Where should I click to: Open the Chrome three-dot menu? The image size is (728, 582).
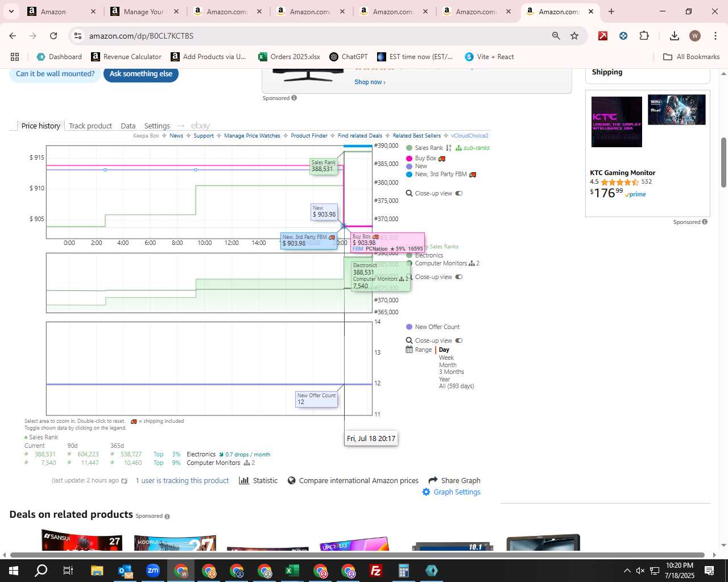(715, 36)
